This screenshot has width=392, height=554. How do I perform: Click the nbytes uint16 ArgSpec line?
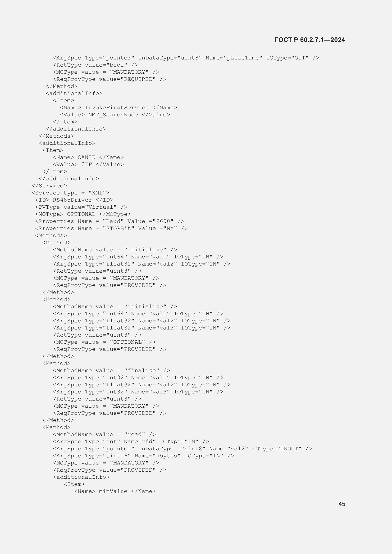(x=143, y=456)
